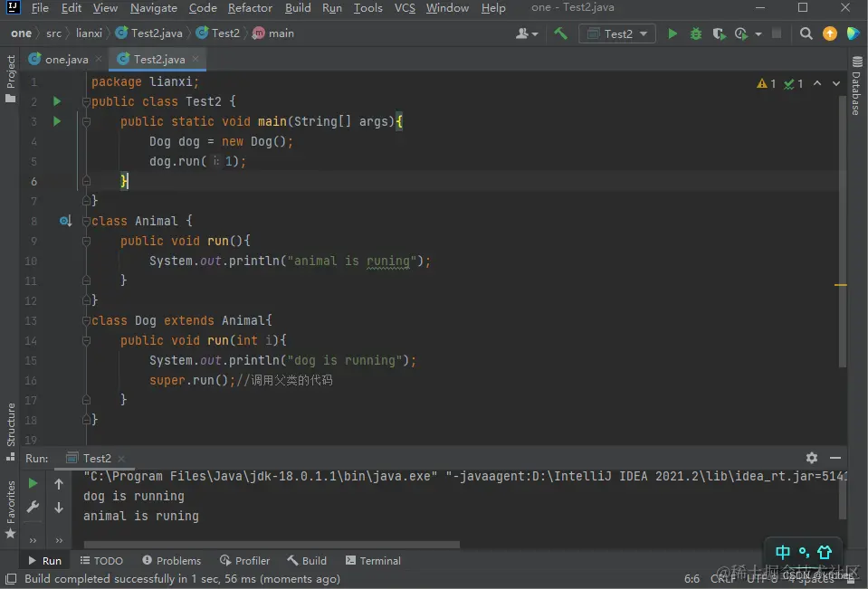Click the 6:6 caret position in status bar
This screenshot has height=589, width=868.
692,579
